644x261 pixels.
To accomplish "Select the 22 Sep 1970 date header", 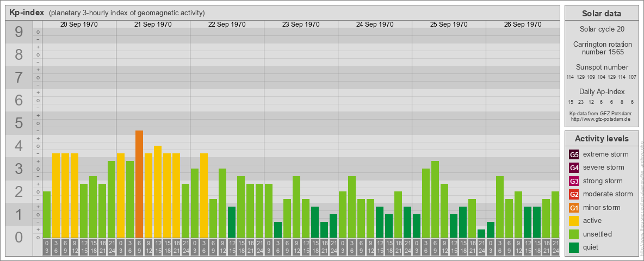I will click(227, 24).
